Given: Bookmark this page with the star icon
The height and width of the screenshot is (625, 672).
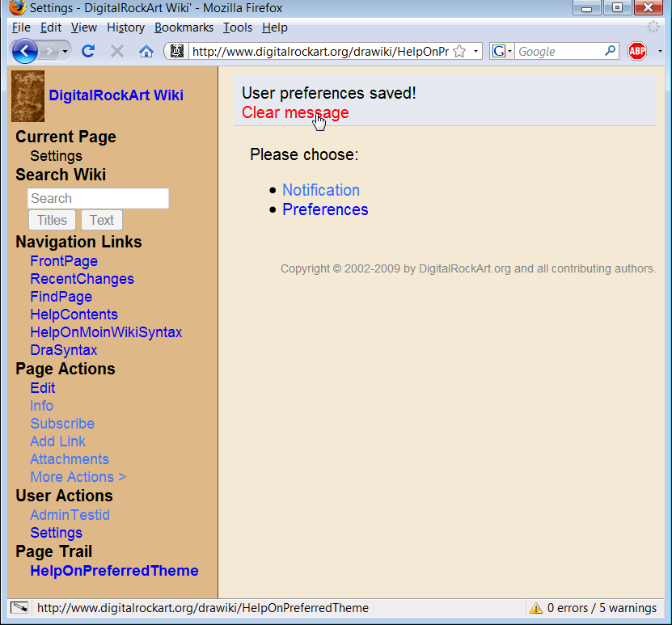Looking at the screenshot, I should tap(459, 51).
